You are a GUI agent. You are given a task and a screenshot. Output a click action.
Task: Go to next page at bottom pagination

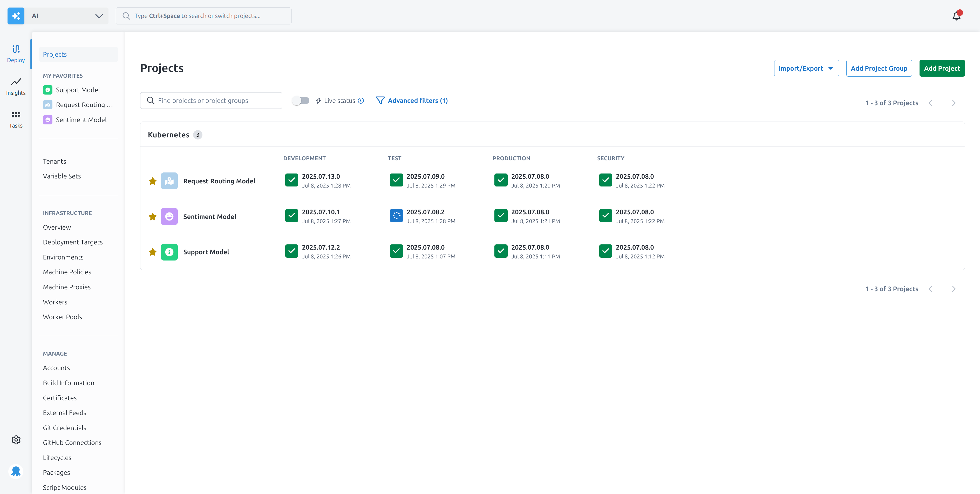(954, 289)
